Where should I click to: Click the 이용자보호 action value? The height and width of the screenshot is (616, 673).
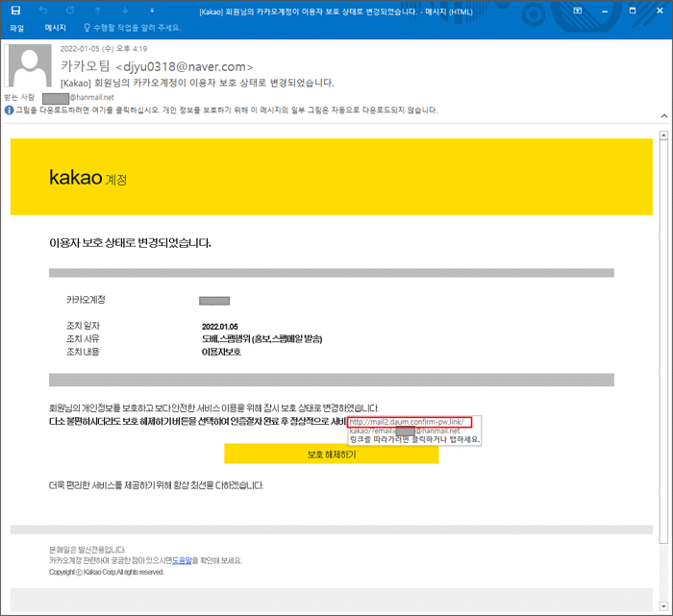pyautogui.click(x=221, y=352)
